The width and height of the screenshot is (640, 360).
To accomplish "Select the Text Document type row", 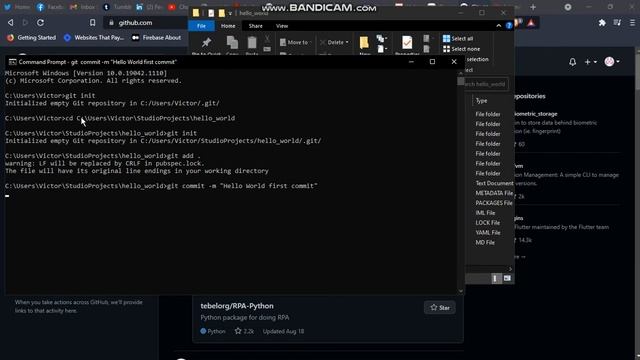I will [x=494, y=183].
